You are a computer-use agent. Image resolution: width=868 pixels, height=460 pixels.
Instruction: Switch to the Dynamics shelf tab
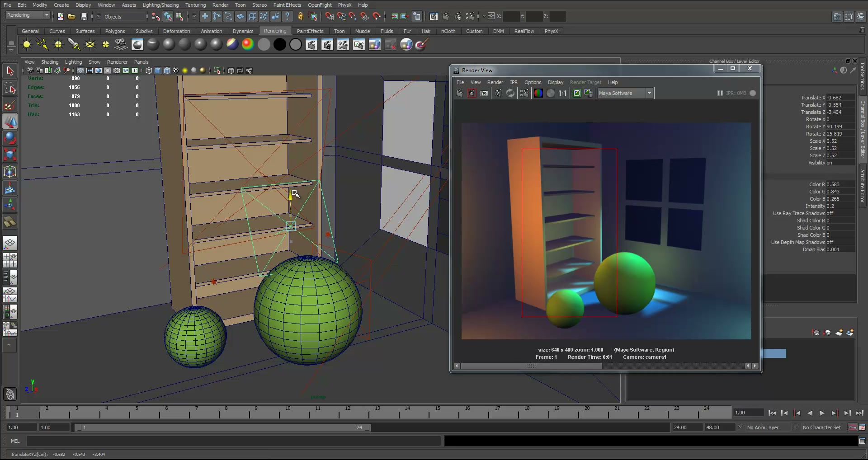[x=243, y=31]
